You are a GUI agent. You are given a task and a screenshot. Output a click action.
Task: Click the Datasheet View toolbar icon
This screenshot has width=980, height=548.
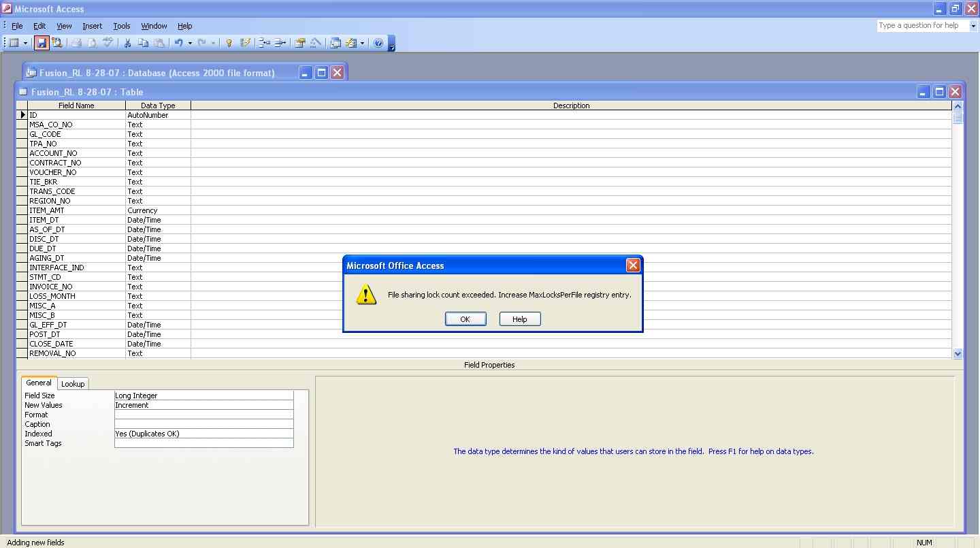point(14,43)
